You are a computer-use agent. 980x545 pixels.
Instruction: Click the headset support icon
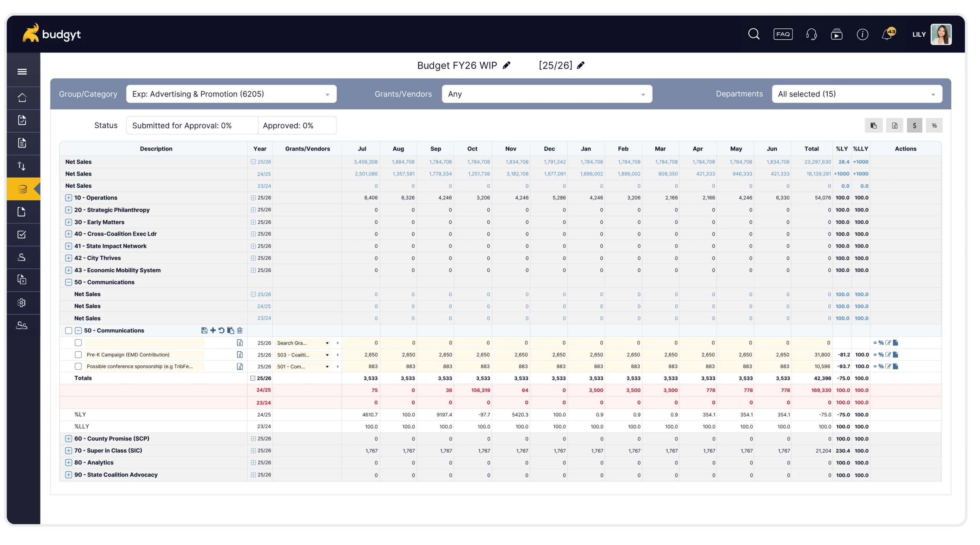(811, 34)
